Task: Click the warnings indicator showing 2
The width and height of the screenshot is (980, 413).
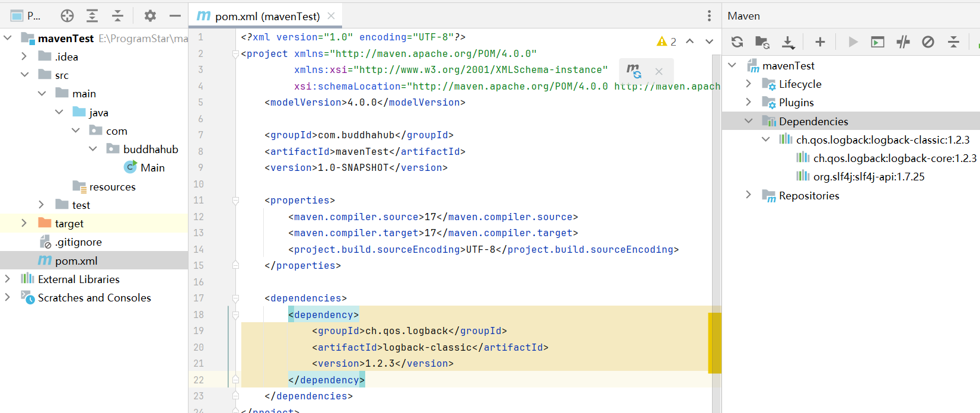Action: click(x=666, y=42)
